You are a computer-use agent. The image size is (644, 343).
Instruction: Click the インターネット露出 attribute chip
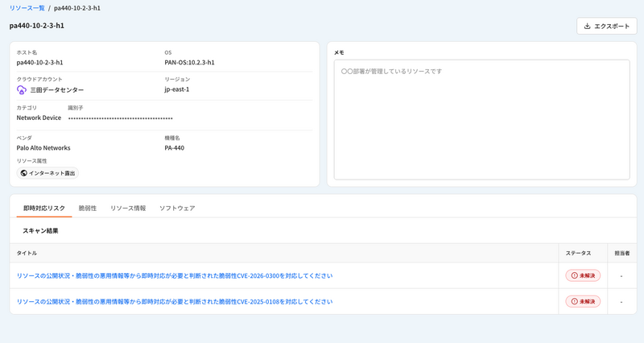[x=47, y=173]
